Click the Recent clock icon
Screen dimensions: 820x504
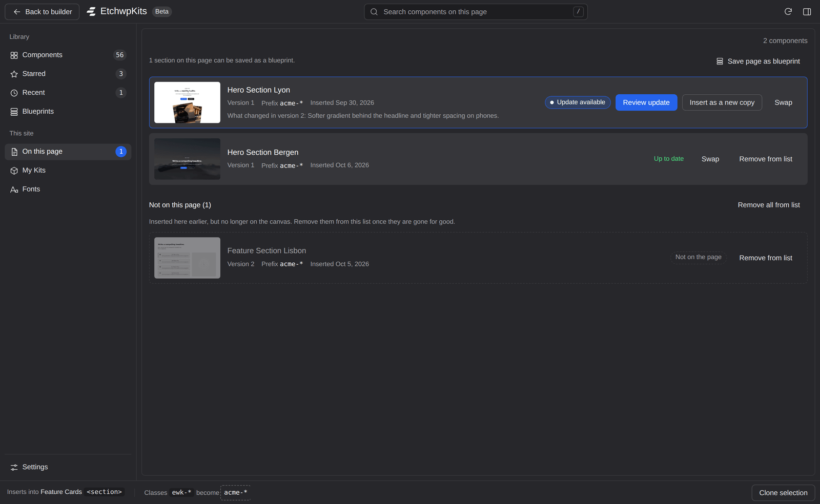pyautogui.click(x=14, y=93)
